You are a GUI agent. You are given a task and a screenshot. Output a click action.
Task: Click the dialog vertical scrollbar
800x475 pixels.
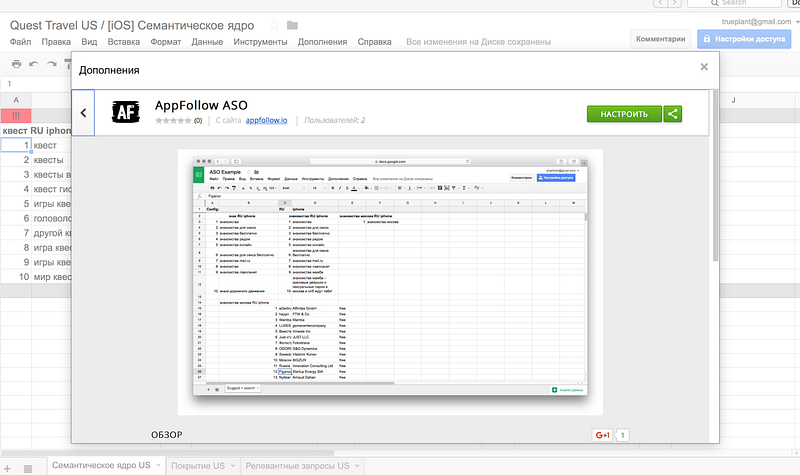coord(715,176)
